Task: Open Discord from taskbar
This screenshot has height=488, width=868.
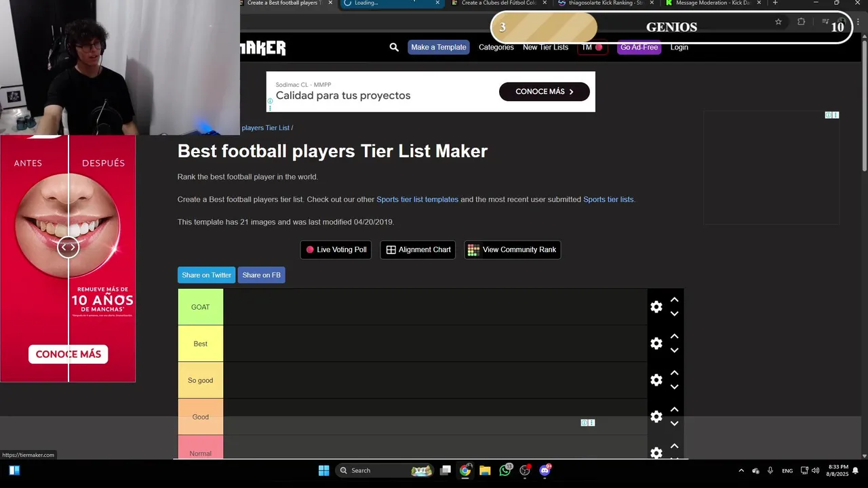Action: 545,470
